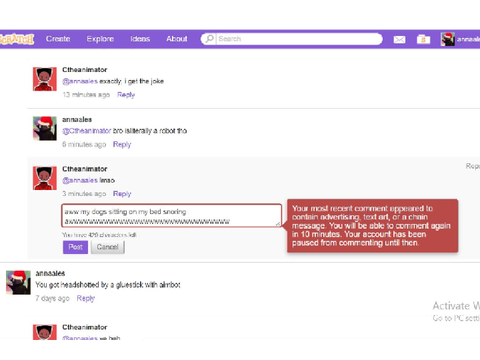This screenshot has width=480, height=360.
Task: Reply to the 7 days ago comment
Action: (x=86, y=298)
